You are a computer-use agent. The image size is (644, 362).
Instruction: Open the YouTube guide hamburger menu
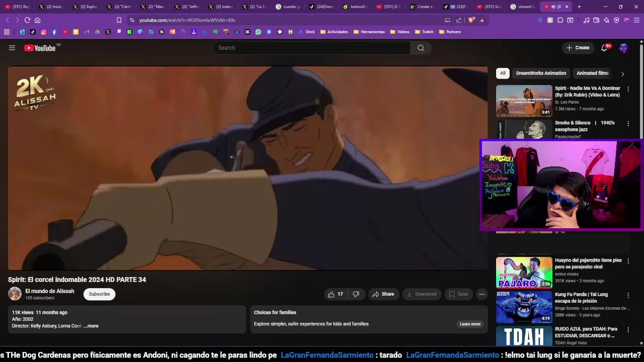click(x=12, y=48)
